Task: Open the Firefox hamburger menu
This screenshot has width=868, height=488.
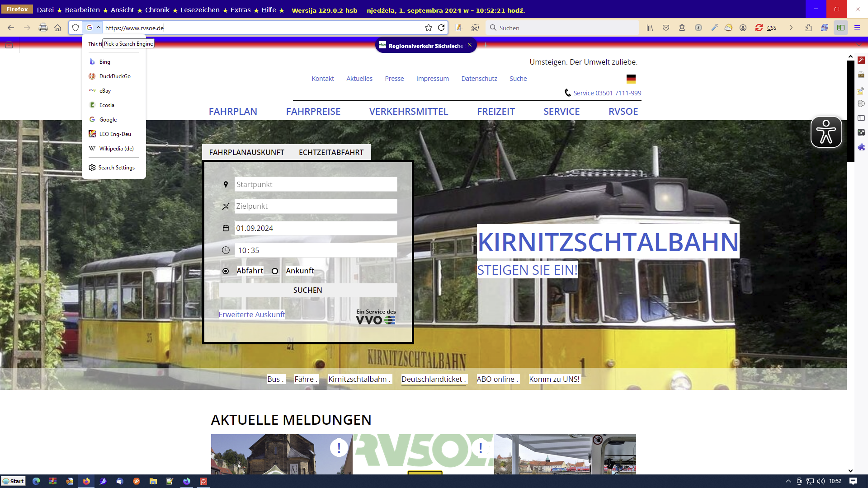Action: [857, 28]
